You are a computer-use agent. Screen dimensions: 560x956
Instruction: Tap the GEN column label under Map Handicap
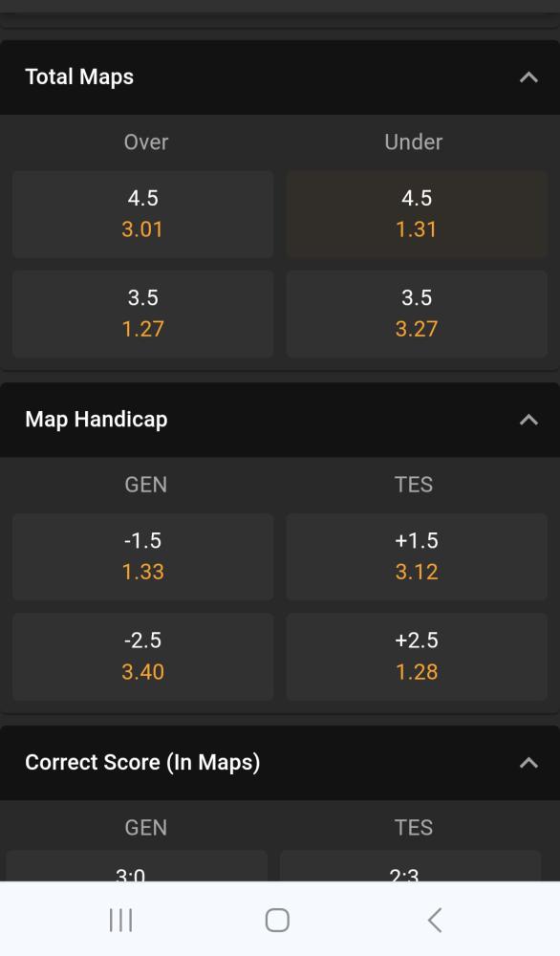(x=145, y=485)
